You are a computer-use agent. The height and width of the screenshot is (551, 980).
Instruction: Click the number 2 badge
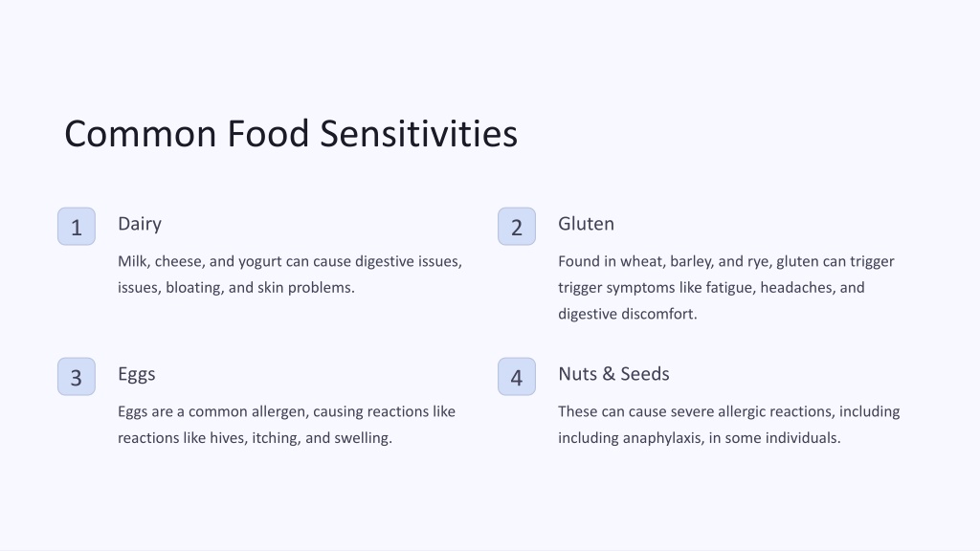pyautogui.click(x=516, y=226)
